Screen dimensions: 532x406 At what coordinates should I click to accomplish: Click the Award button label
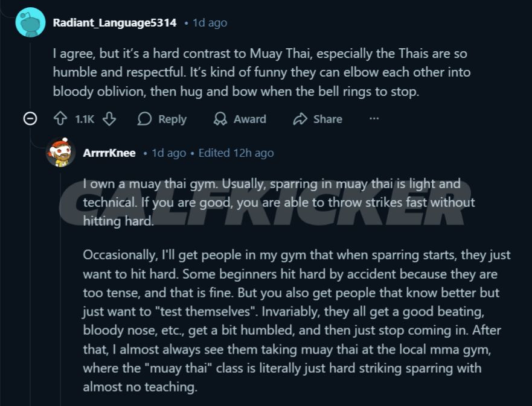coord(250,119)
